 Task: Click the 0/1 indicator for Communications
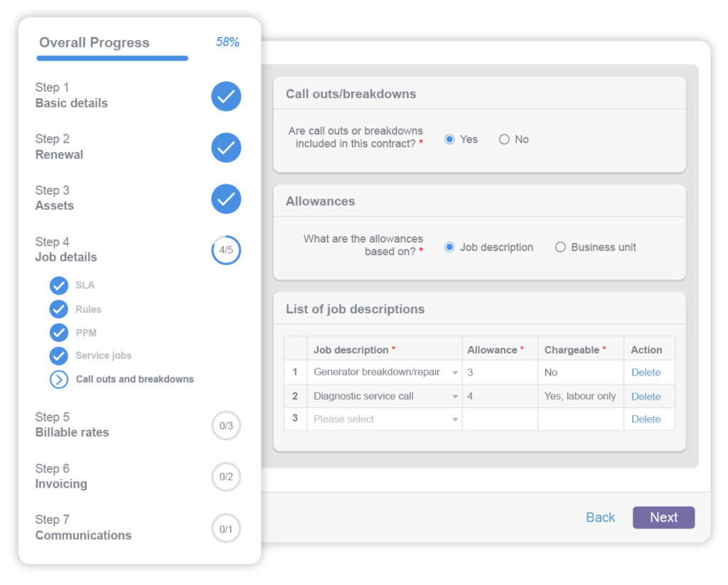(226, 528)
